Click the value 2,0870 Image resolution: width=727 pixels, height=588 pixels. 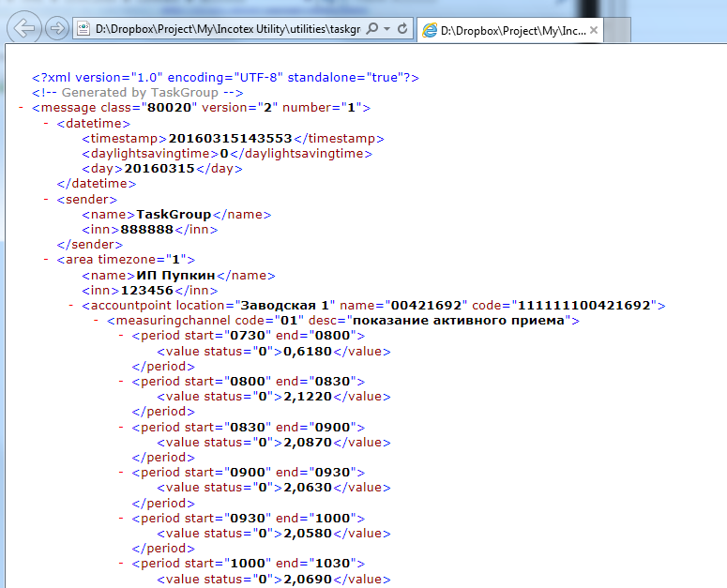tap(308, 443)
